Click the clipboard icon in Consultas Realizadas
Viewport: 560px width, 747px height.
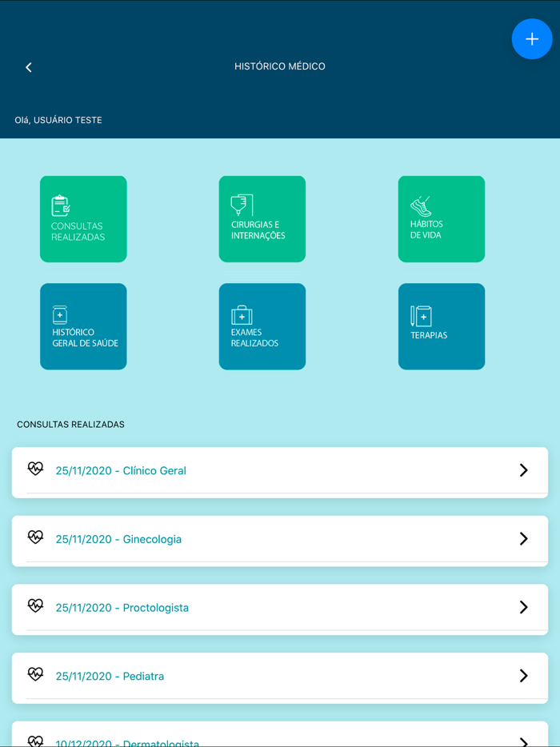(61, 206)
